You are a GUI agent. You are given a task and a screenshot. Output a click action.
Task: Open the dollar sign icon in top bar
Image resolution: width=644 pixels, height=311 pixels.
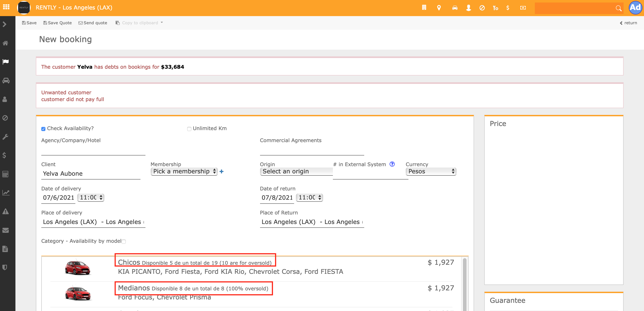click(x=508, y=8)
